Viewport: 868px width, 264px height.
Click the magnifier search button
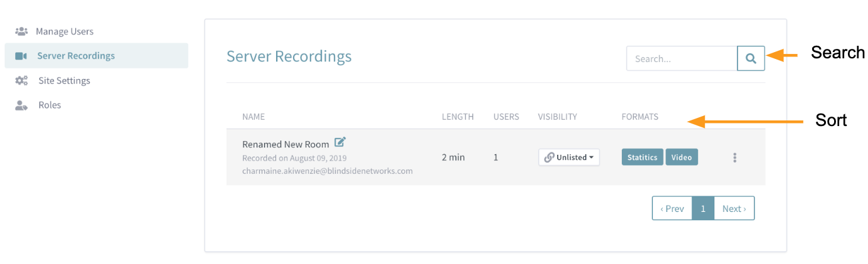tap(751, 58)
